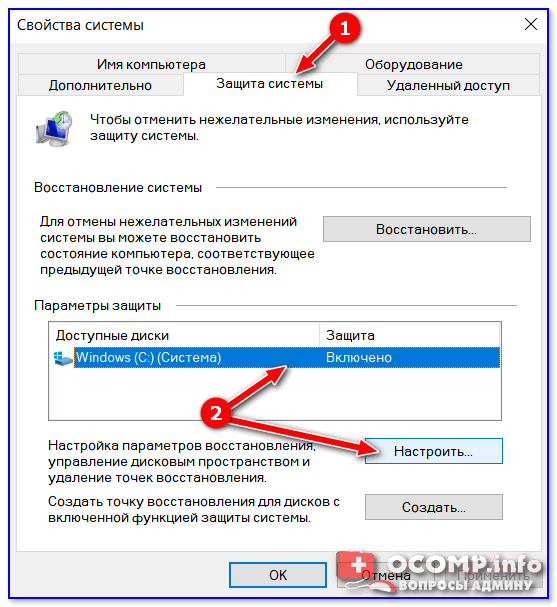Image resolution: width=557 pixels, height=607 pixels.
Task: Close the Свойства системы dialog
Action: (x=531, y=24)
